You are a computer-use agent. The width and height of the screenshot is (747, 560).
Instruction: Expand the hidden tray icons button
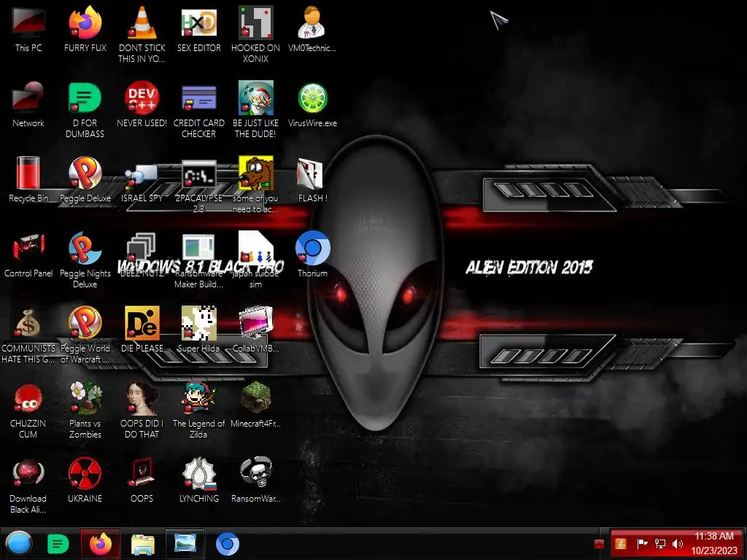pyautogui.click(x=600, y=543)
